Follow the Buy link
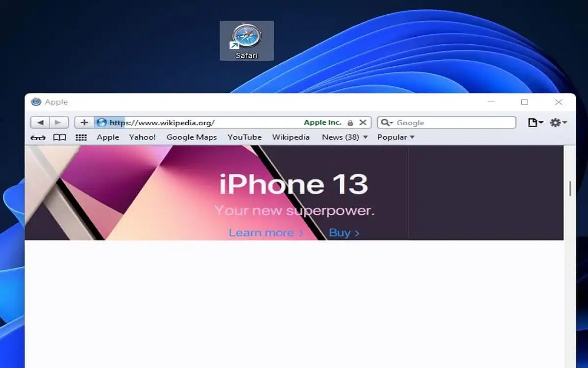588x368 pixels. click(x=344, y=233)
